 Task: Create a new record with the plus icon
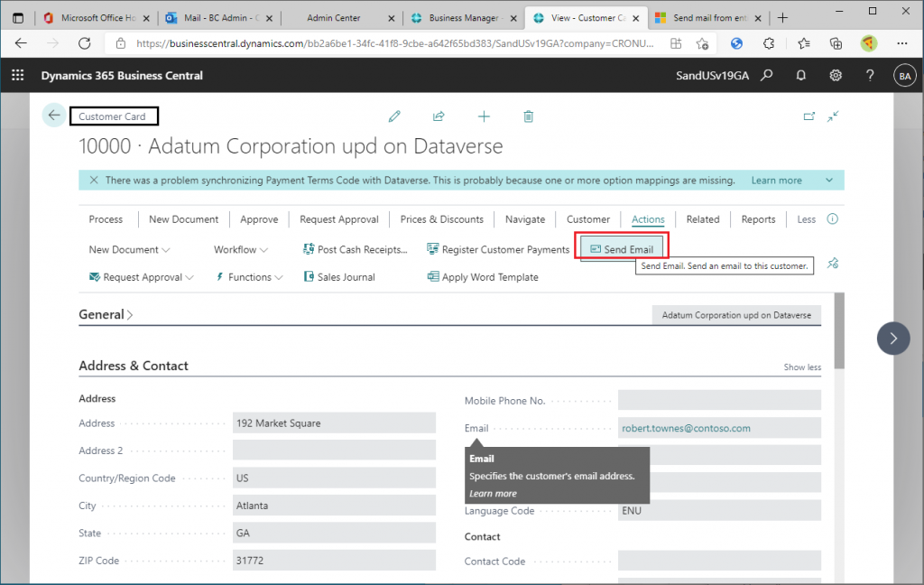[484, 116]
